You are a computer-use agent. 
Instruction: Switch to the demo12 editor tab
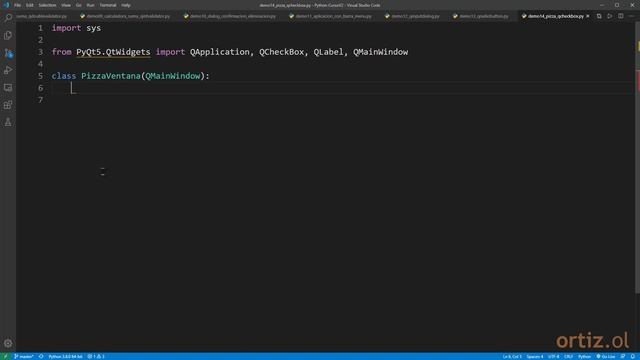coord(413,16)
